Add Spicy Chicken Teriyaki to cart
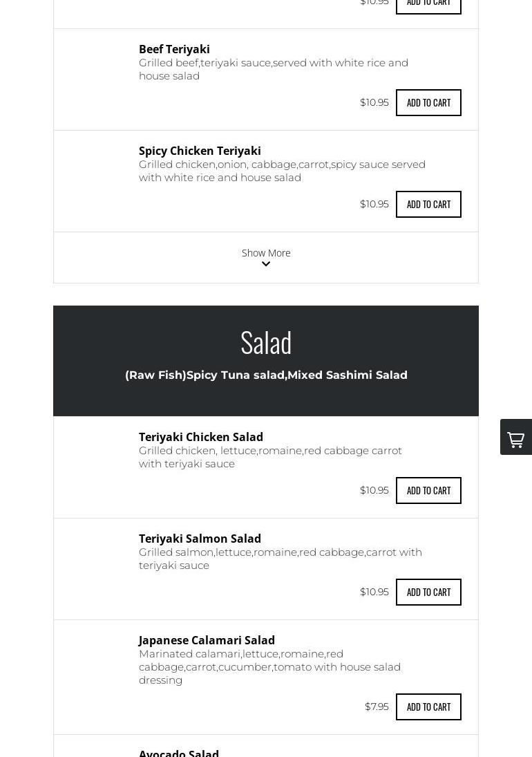This screenshot has height=757, width=532. [428, 205]
